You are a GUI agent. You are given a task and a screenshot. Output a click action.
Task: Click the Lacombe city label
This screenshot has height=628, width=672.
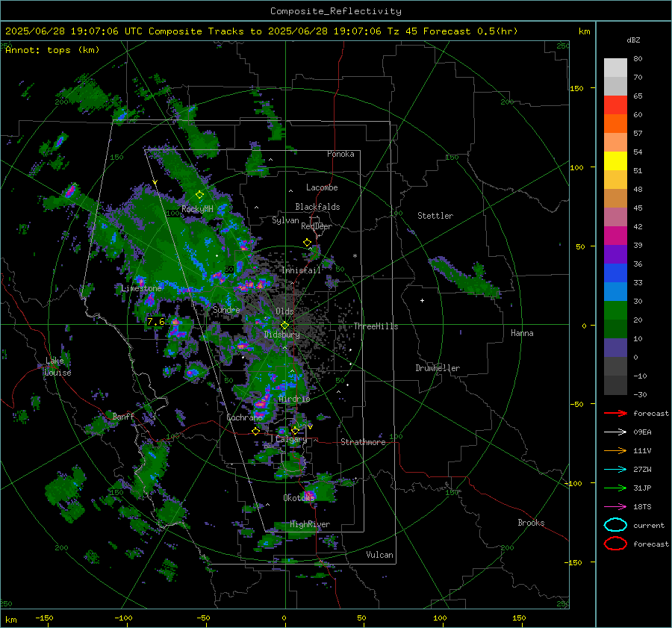pyautogui.click(x=322, y=187)
